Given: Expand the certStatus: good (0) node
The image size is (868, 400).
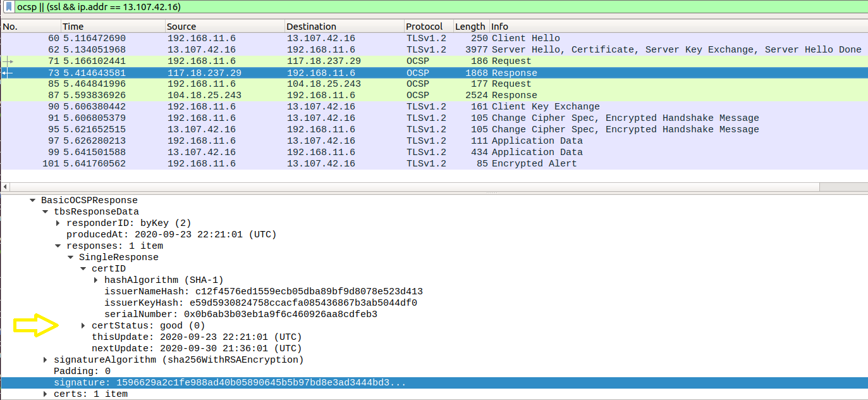Looking at the screenshot, I should pyautogui.click(x=83, y=326).
